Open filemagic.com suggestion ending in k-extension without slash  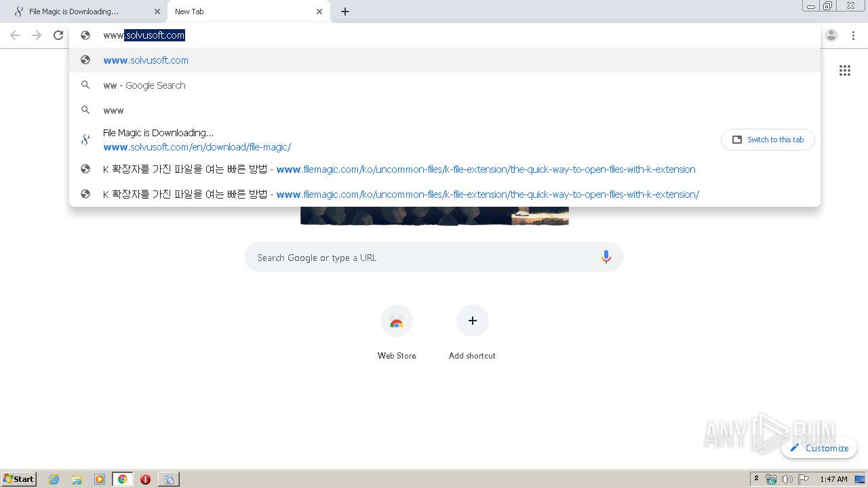pos(445,169)
